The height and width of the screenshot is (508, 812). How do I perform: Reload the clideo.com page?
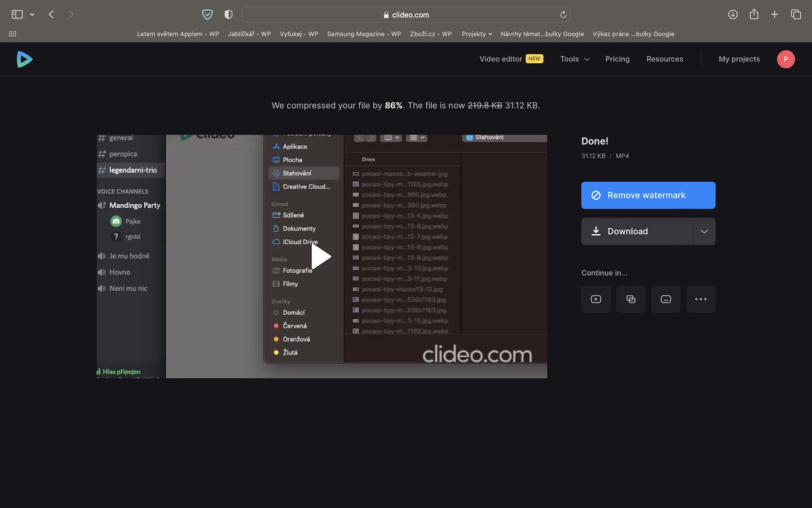(x=563, y=15)
